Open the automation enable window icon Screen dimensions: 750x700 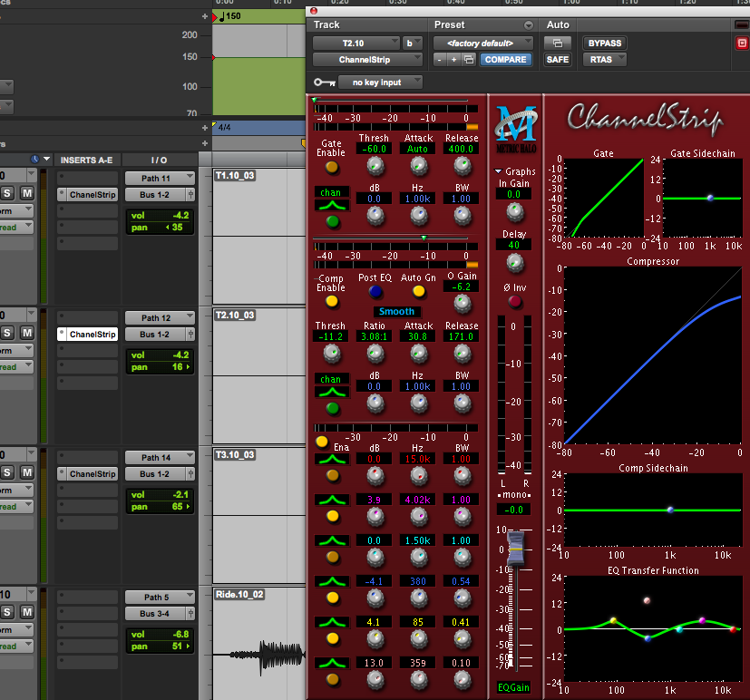558,43
